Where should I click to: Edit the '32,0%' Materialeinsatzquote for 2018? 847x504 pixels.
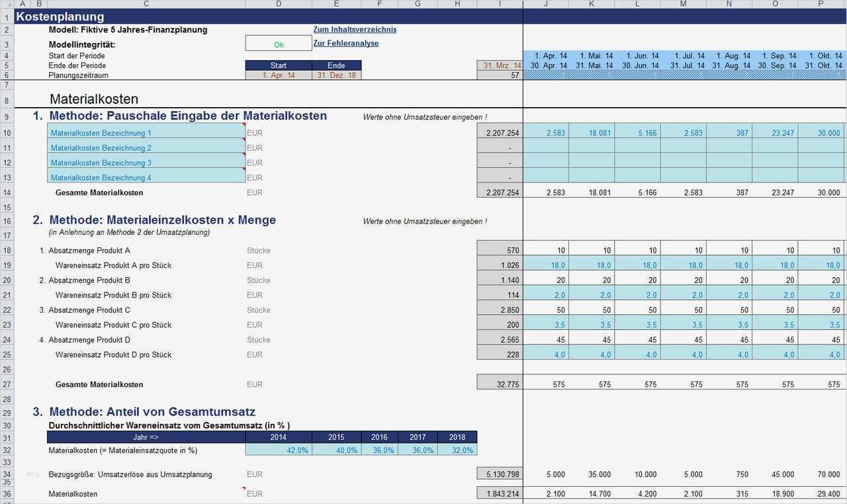(x=457, y=450)
